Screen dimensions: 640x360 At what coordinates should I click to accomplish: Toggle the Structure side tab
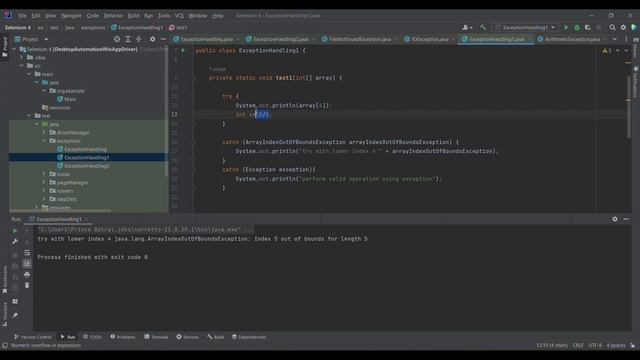(5, 314)
